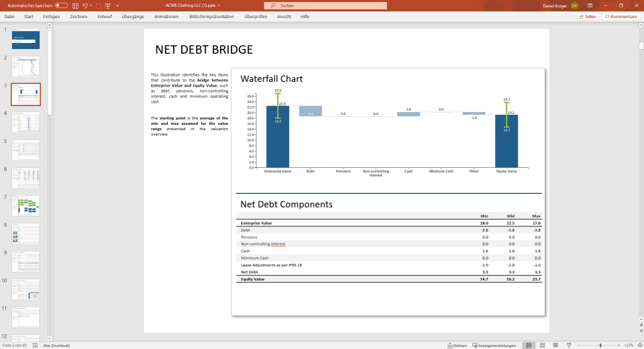Click the spell check icon in status bar

[x=36, y=346]
